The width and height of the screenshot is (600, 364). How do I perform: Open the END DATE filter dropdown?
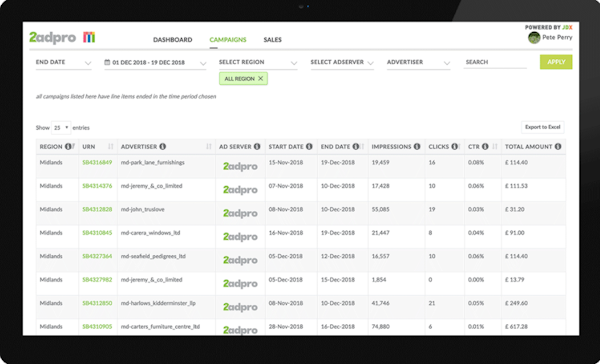coord(64,62)
